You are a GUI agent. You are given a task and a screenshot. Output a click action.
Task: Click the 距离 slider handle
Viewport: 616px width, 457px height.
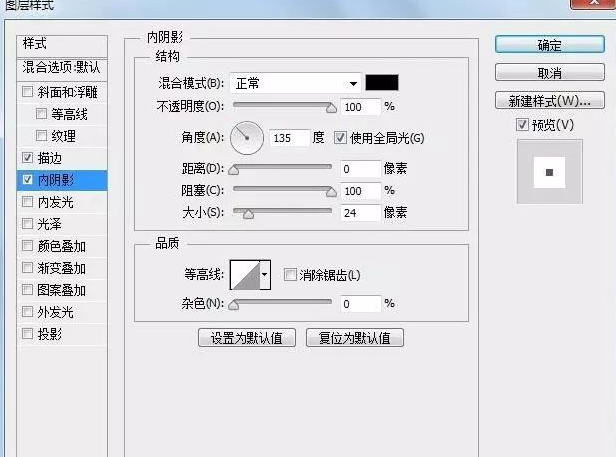coord(234,170)
